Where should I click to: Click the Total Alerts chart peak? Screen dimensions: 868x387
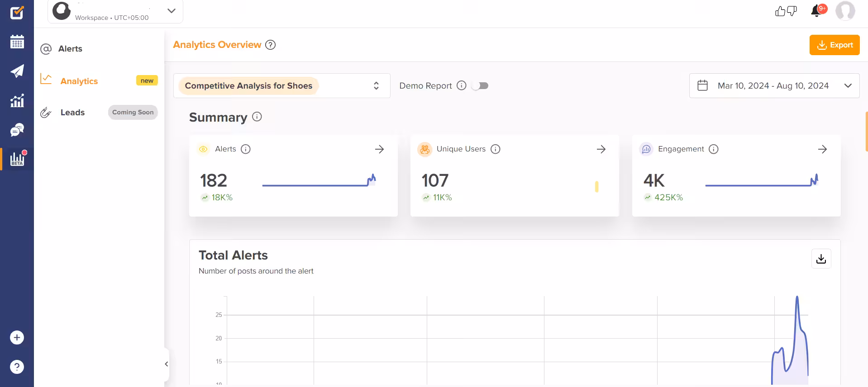pos(796,297)
